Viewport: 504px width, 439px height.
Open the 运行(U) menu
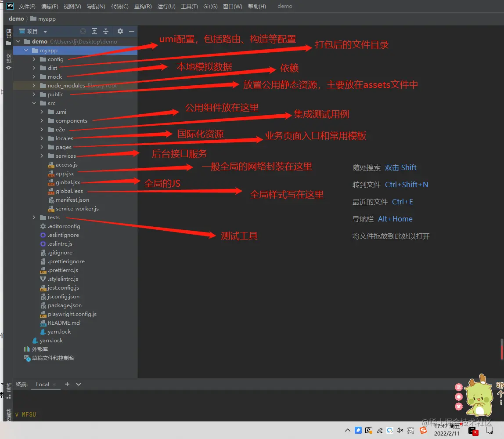coord(166,7)
